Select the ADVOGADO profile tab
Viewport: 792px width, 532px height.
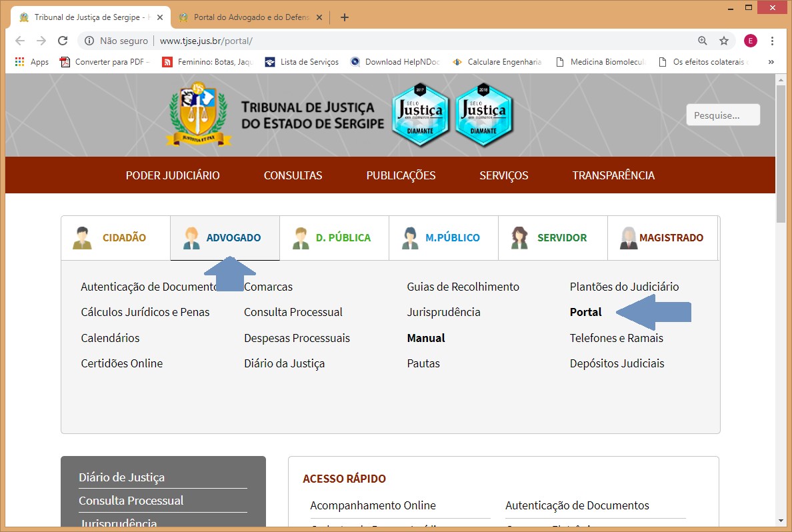(x=225, y=238)
